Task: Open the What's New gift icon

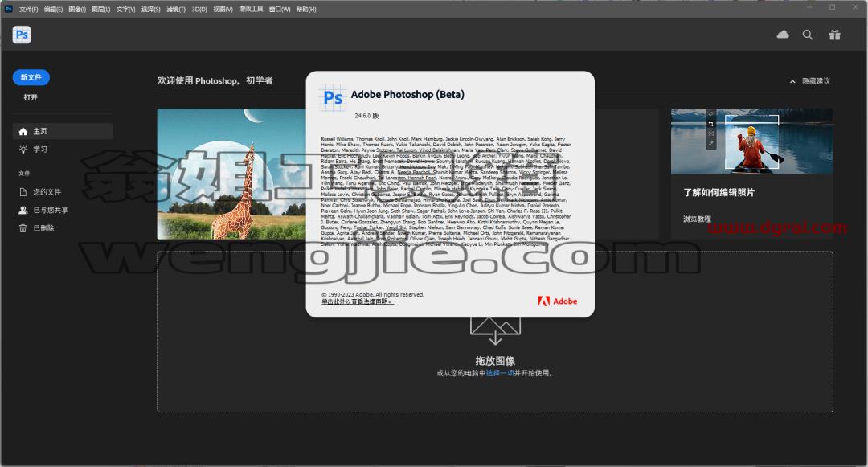Action: 835,35
